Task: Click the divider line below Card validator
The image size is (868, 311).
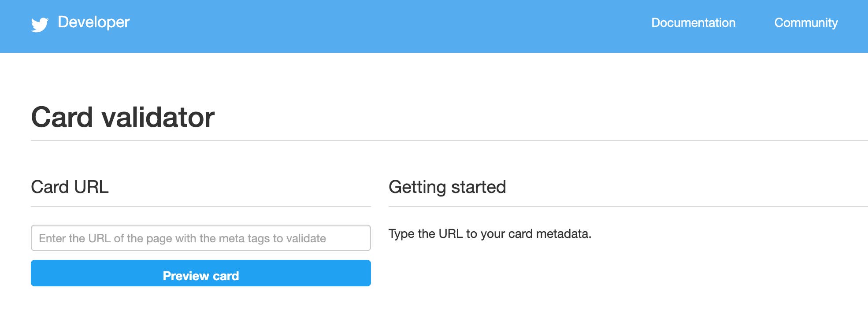Action: pos(441,141)
